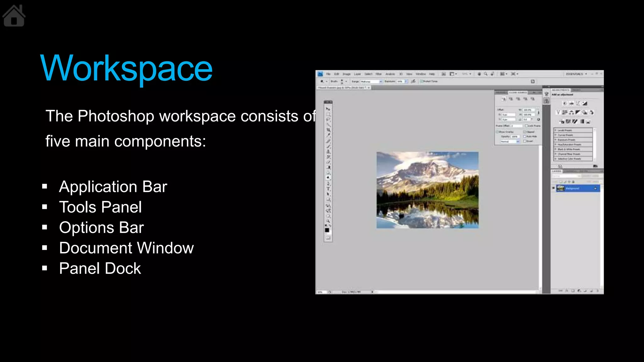The width and height of the screenshot is (644, 362).
Task: Click the mountain image in document window
Action: 428,190
